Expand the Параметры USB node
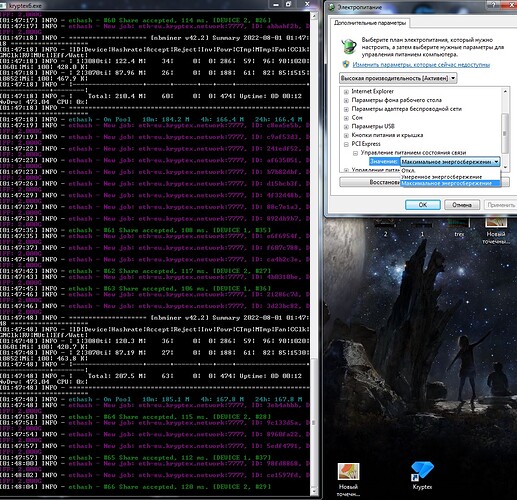The width and height of the screenshot is (517, 500). click(346, 127)
